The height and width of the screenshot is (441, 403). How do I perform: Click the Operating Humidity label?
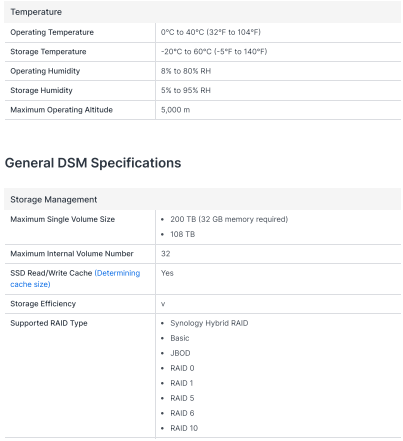[45, 71]
